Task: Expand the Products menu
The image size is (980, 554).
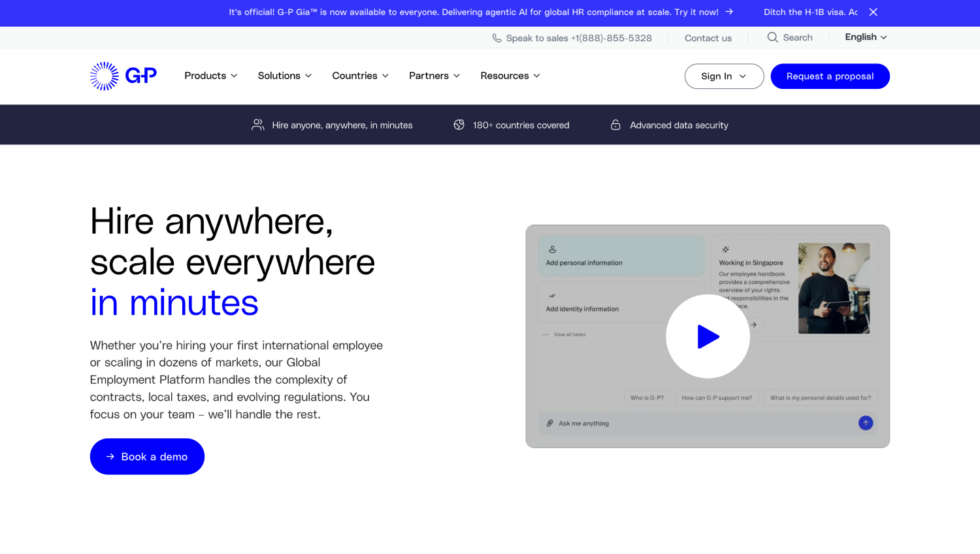Action: pos(210,76)
